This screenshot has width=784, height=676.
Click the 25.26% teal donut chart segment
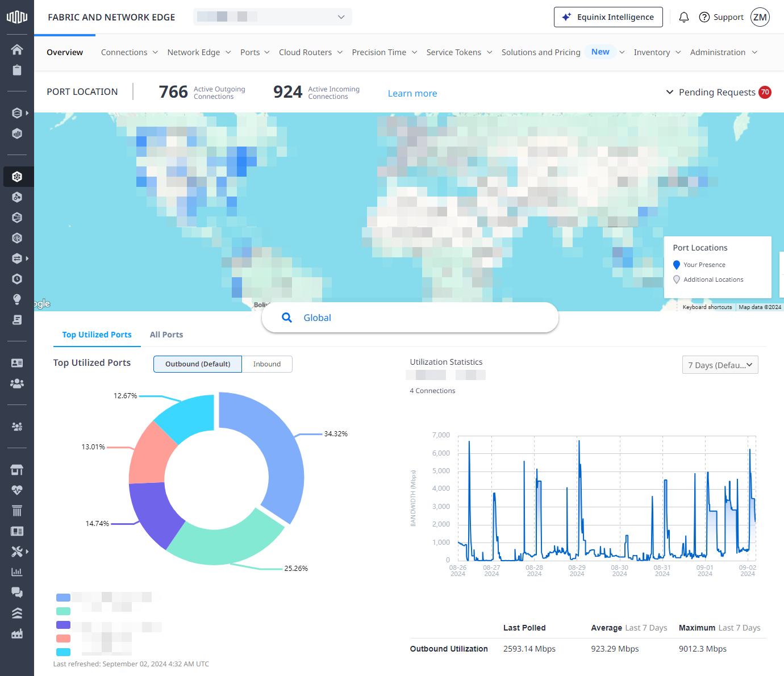[x=224, y=541]
